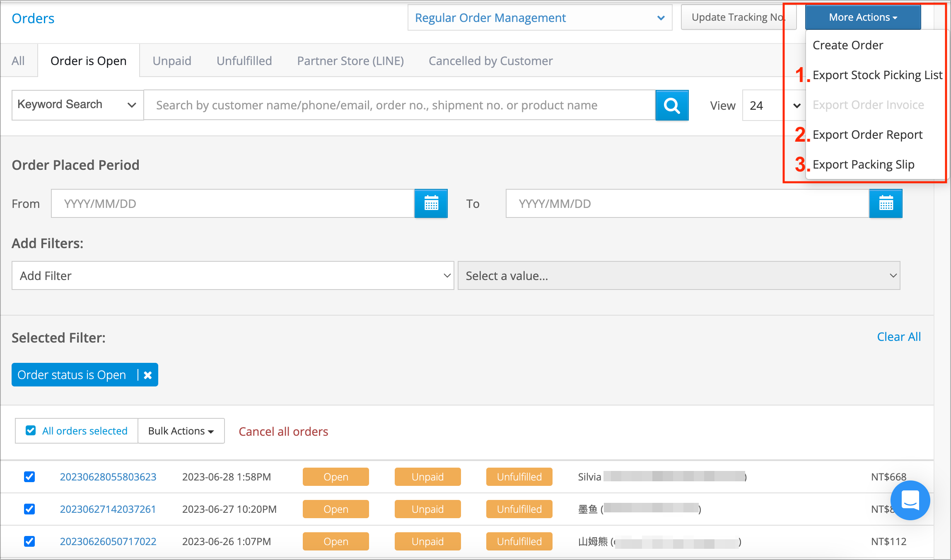
Task: Open the Bulk Actions dropdown
Action: click(x=181, y=431)
